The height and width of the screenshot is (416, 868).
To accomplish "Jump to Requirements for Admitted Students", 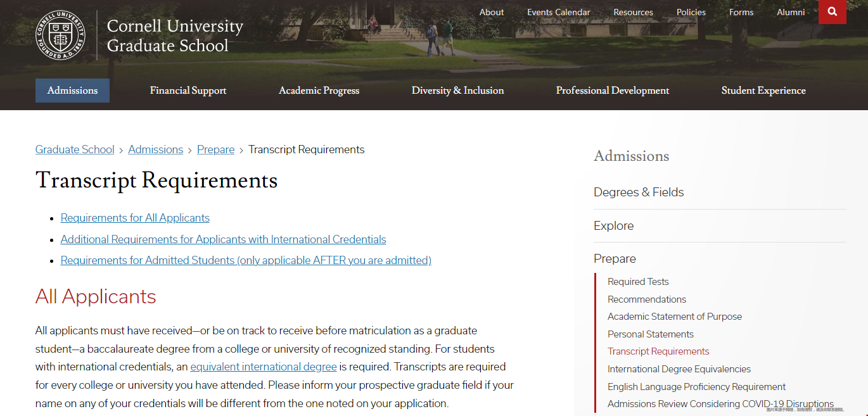I will click(246, 260).
